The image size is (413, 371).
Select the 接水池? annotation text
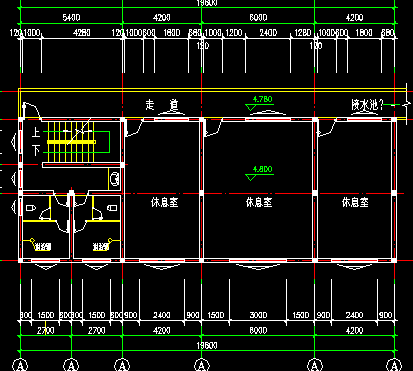[367, 105]
